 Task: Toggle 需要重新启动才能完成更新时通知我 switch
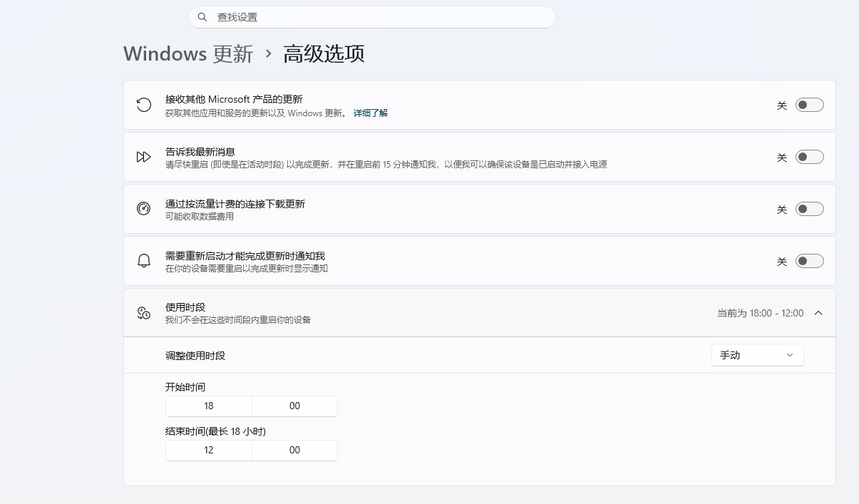pyautogui.click(x=809, y=261)
